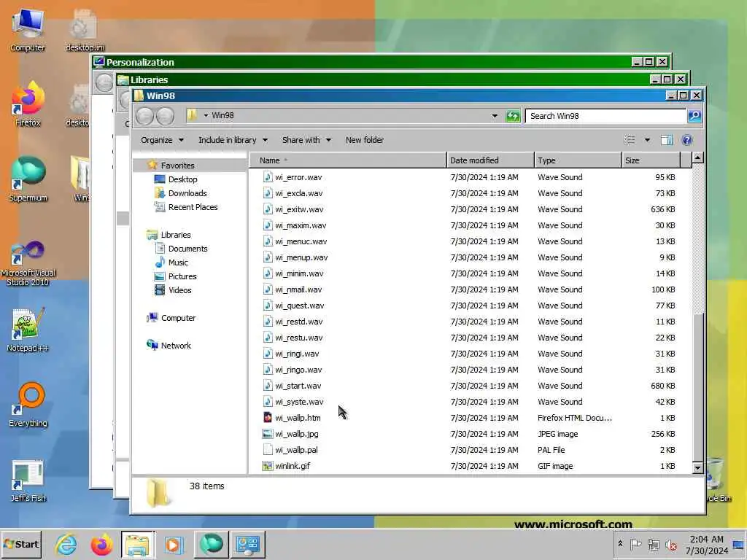747x560 pixels.
Task: Open Everything desktop shortcut
Action: pos(28,405)
